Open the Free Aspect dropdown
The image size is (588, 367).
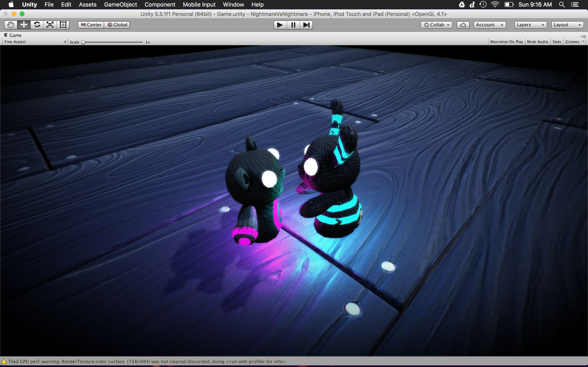click(x=35, y=42)
